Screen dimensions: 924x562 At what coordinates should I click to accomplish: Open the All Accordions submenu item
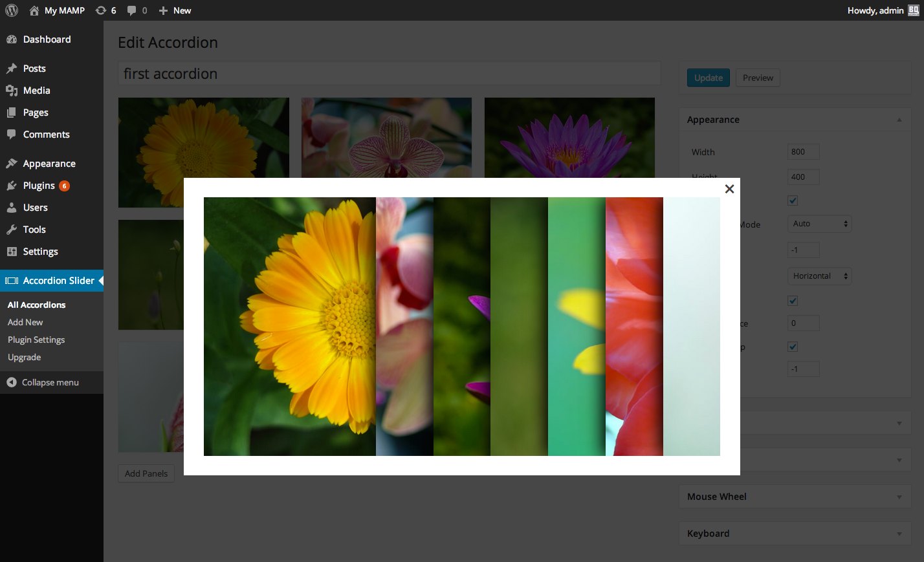[x=36, y=305]
